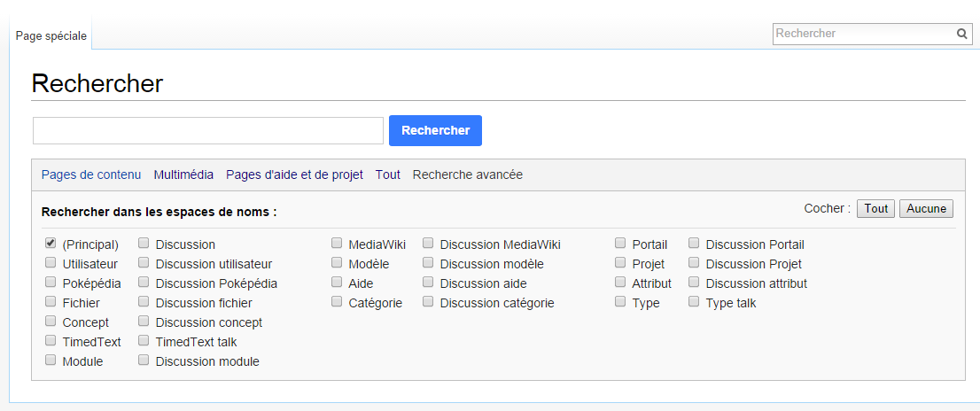Click Tout button next to Cocher
The width and height of the screenshot is (980, 411).
[875, 209]
